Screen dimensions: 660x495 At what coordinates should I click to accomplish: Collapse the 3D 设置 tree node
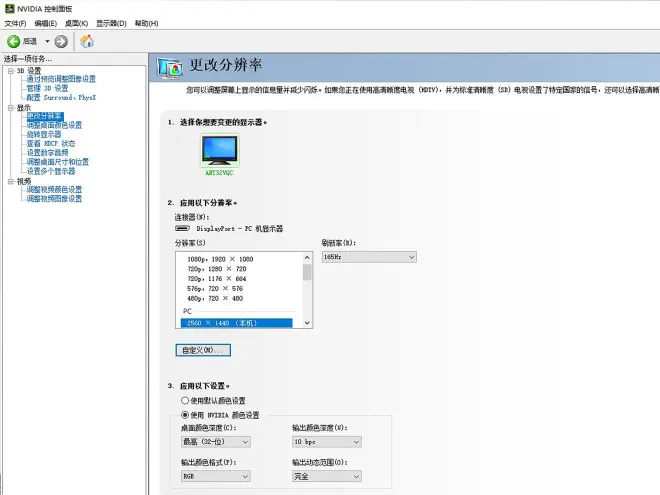coord(10,71)
